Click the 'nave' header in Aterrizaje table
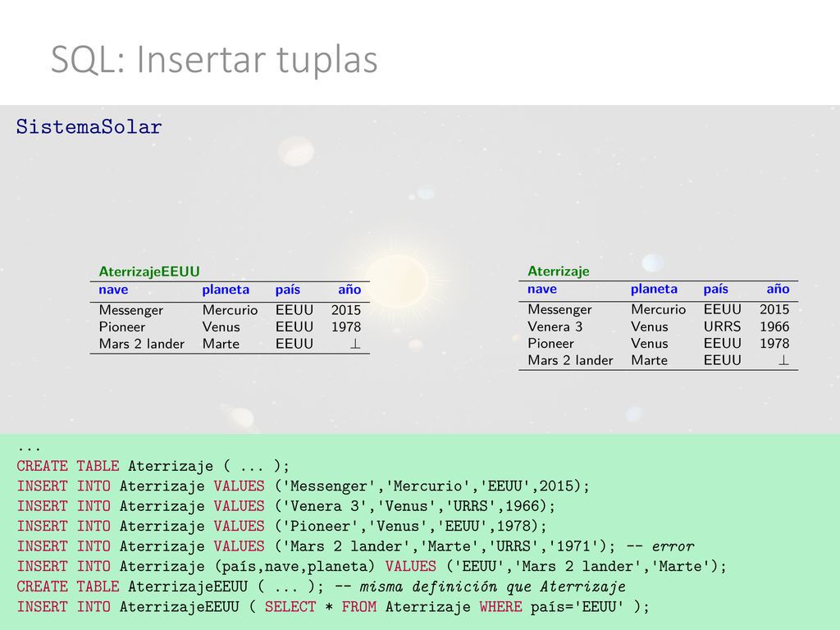840x630 pixels. point(542,290)
